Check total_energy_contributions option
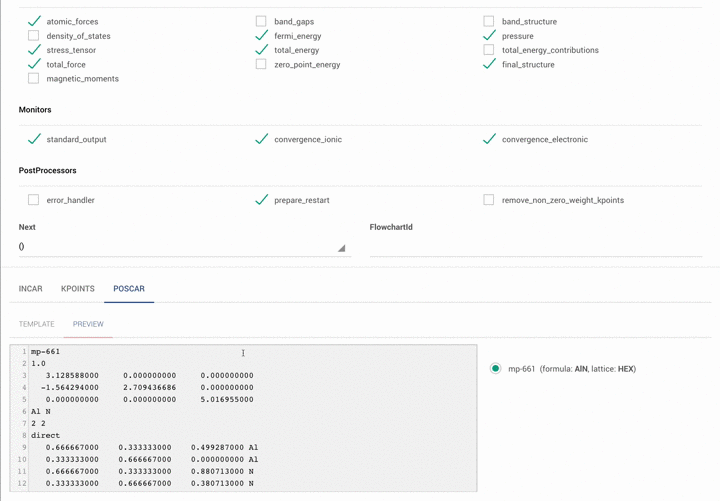Image resolution: width=720 pixels, height=501 pixels. (x=489, y=50)
